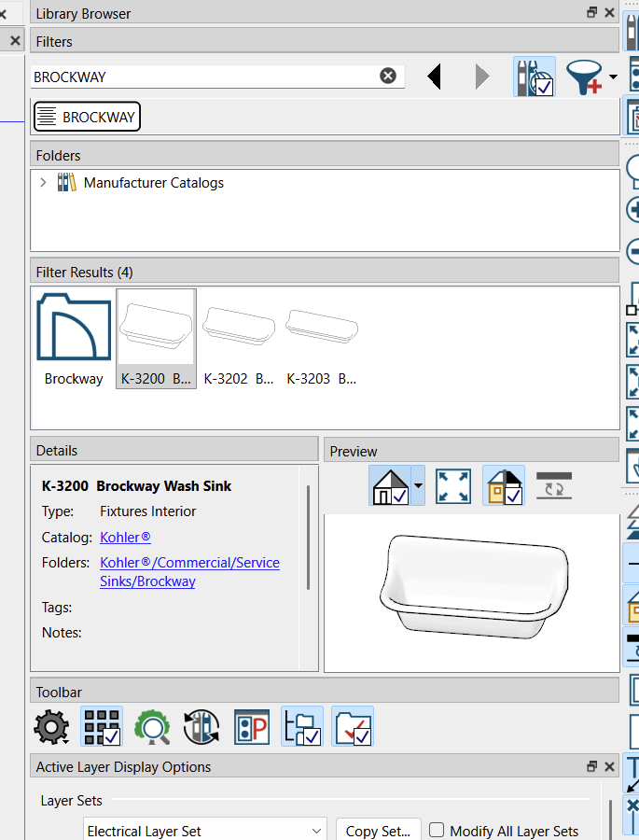The width and height of the screenshot is (639, 840).
Task: Enable Modify All Layer Sets checkbox
Action: pos(437,831)
